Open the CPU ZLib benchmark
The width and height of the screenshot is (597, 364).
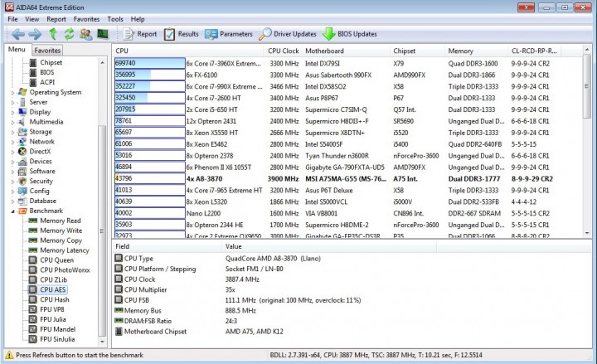(x=53, y=280)
